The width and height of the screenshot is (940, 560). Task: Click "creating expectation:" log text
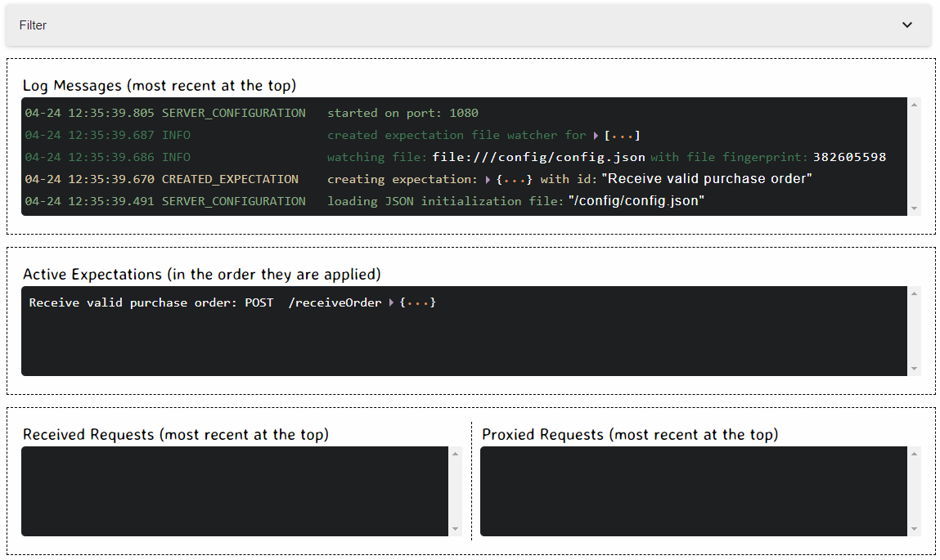[x=403, y=179]
